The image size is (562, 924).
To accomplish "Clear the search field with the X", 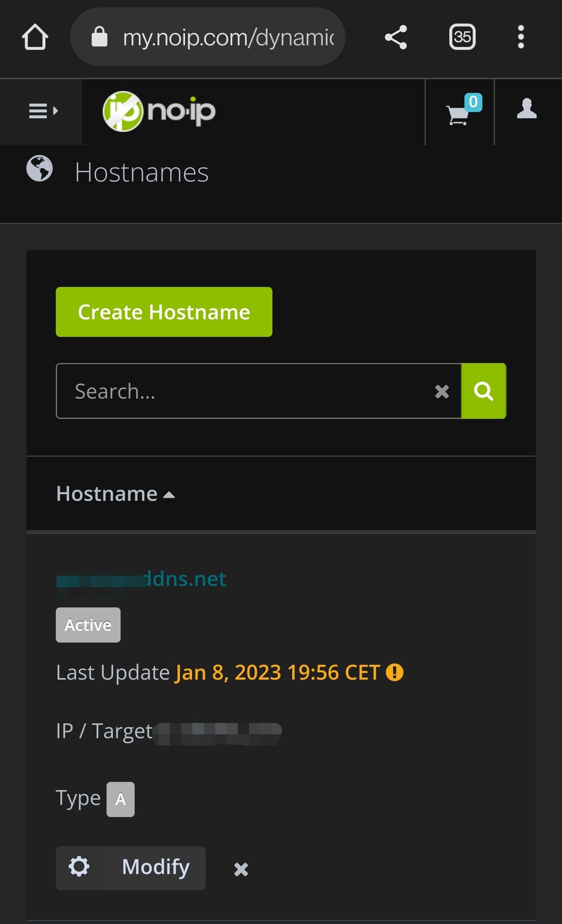I will click(442, 391).
